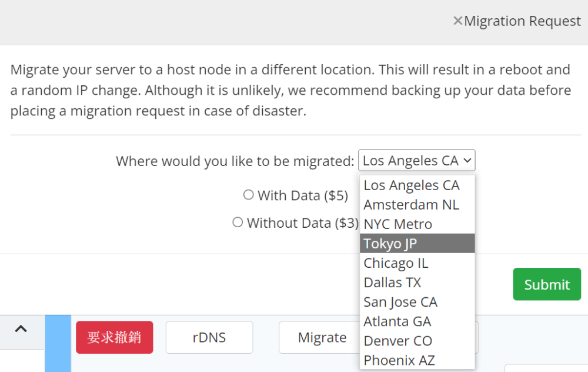Viewport: 588px width, 372px height.
Task: Choose Phoenix AZ from the list
Action: [417, 360]
